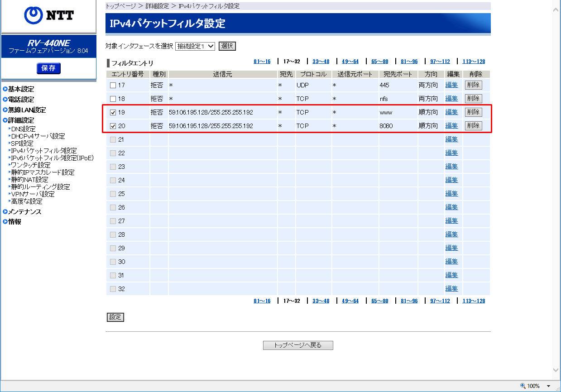Delete entry 17 with the 削除 button
This screenshot has width=561, height=392.
(474, 85)
